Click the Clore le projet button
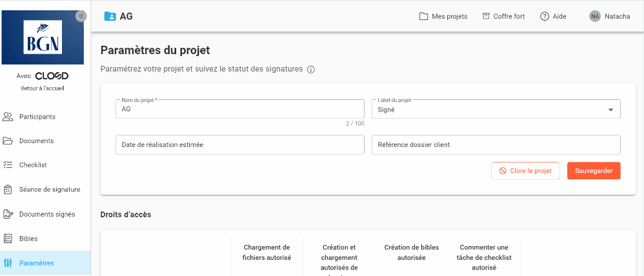644x276 pixels. (525, 171)
